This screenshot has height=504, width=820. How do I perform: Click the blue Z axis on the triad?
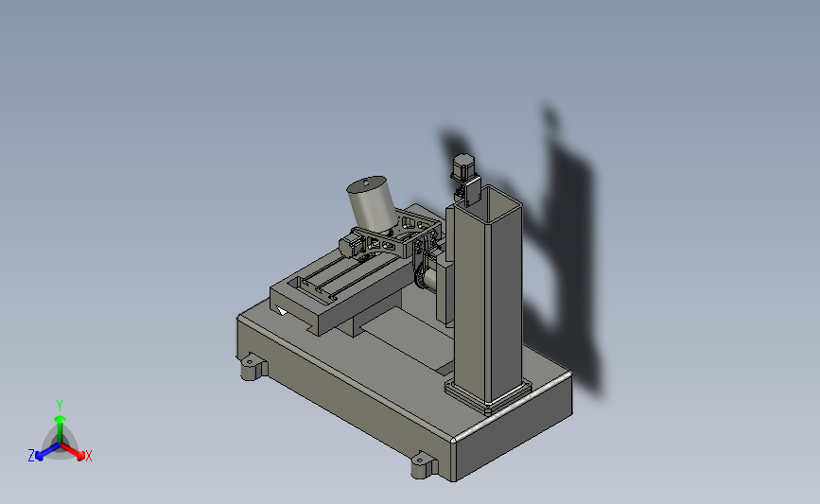click(x=43, y=454)
